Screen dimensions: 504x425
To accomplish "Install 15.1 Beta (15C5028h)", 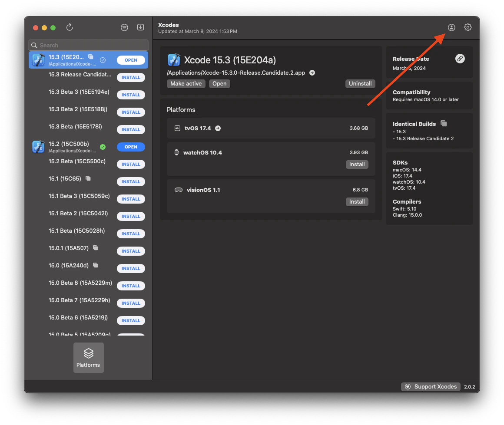I will [131, 234].
